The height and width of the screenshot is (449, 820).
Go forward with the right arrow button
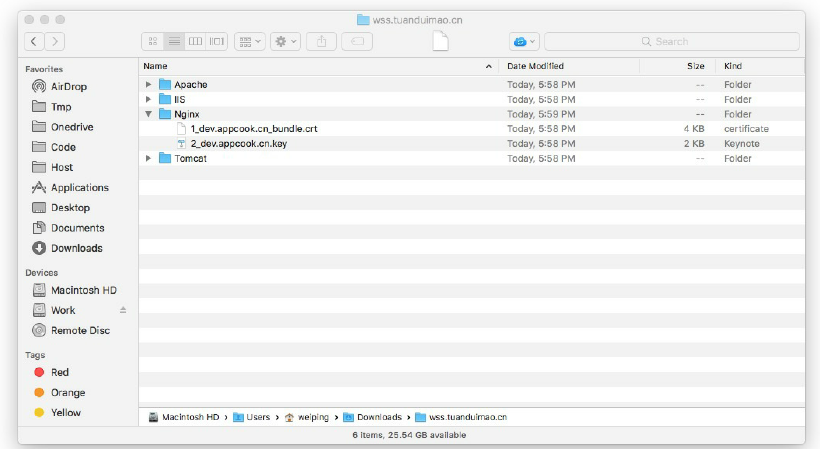pos(55,41)
